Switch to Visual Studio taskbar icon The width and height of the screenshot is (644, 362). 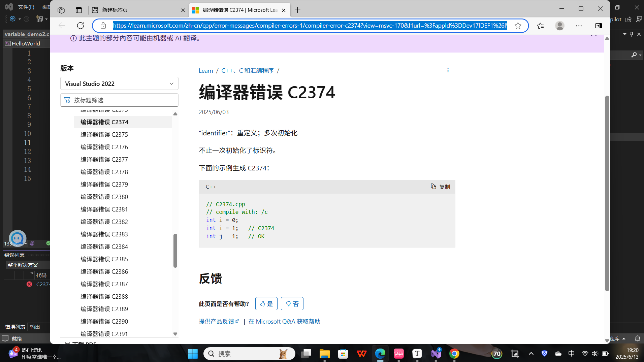click(436, 354)
